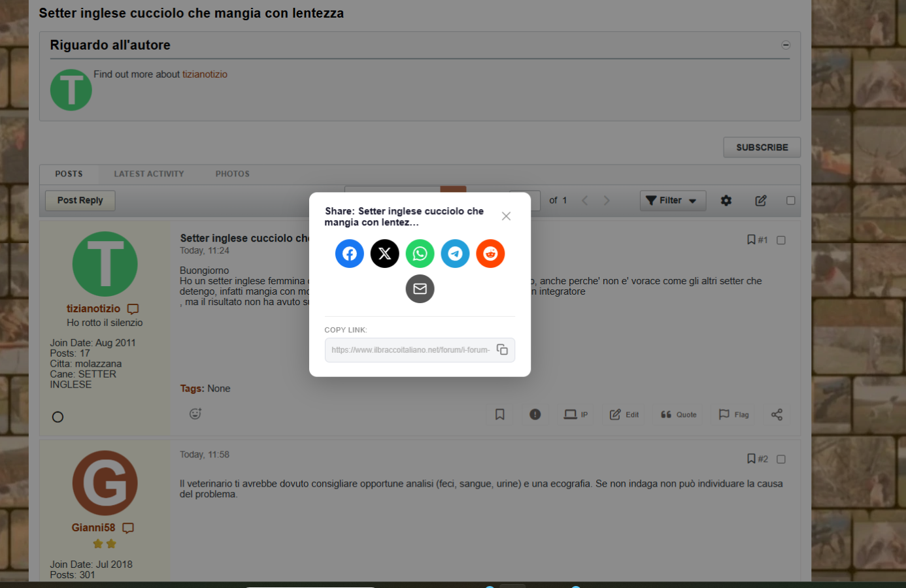The width and height of the screenshot is (906, 588).
Task: Share the thread via Telegram
Action: pyautogui.click(x=456, y=253)
